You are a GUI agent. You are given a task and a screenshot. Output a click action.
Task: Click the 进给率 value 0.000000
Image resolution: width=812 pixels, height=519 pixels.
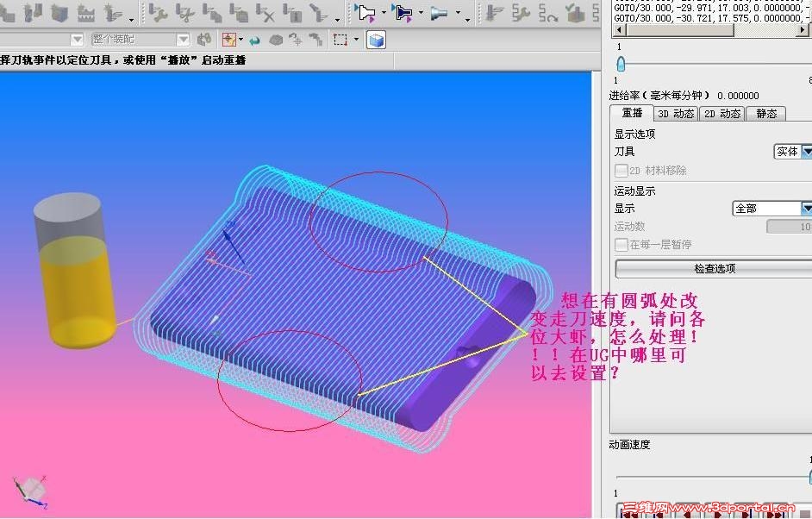(x=738, y=96)
